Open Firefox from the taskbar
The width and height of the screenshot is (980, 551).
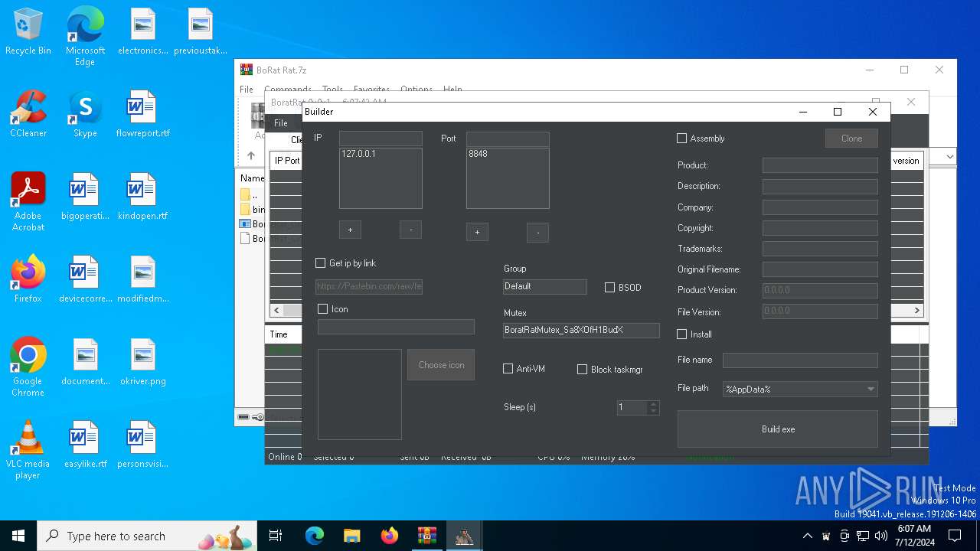coord(389,536)
